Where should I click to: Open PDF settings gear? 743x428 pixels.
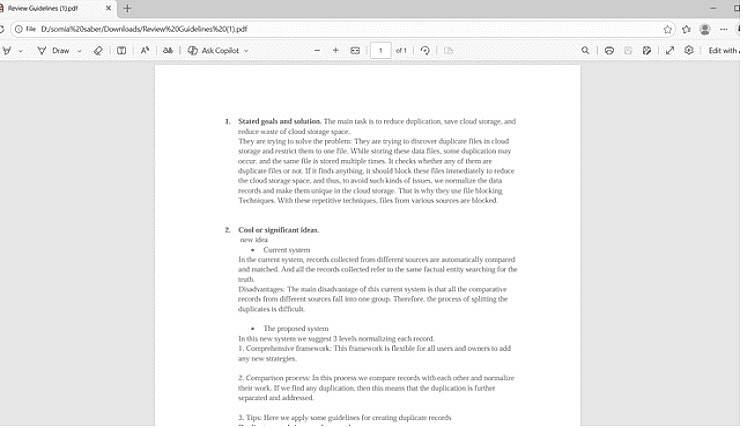point(689,50)
